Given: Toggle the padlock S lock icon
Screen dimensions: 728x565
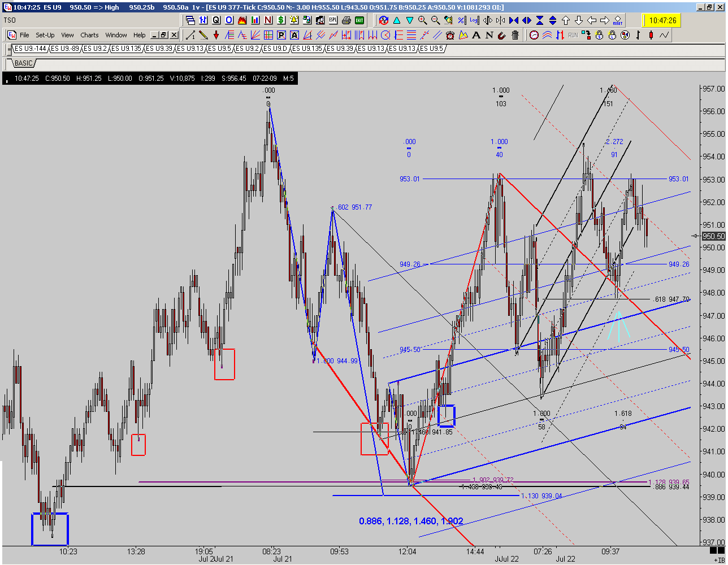Looking at the screenshot, I should coord(599,35).
